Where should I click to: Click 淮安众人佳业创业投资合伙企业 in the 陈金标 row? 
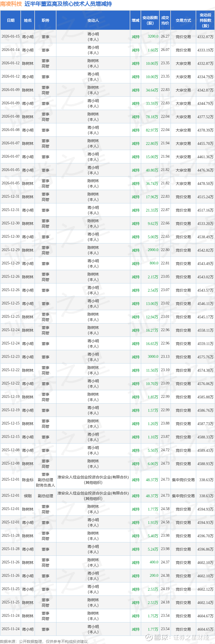(x=93, y=477)
